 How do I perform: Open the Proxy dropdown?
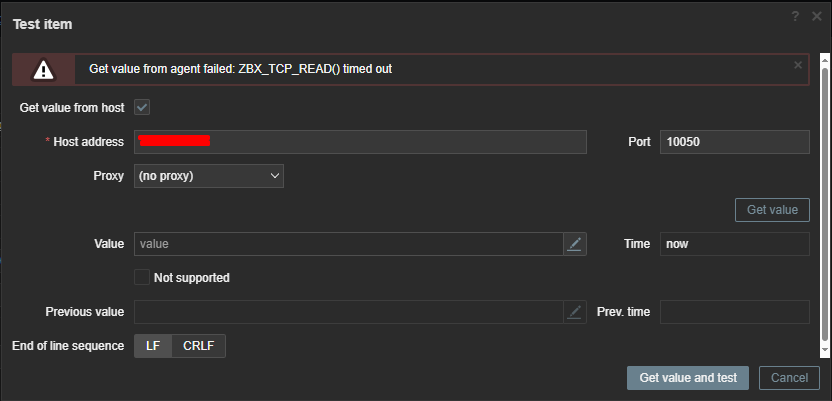pyautogui.click(x=209, y=176)
